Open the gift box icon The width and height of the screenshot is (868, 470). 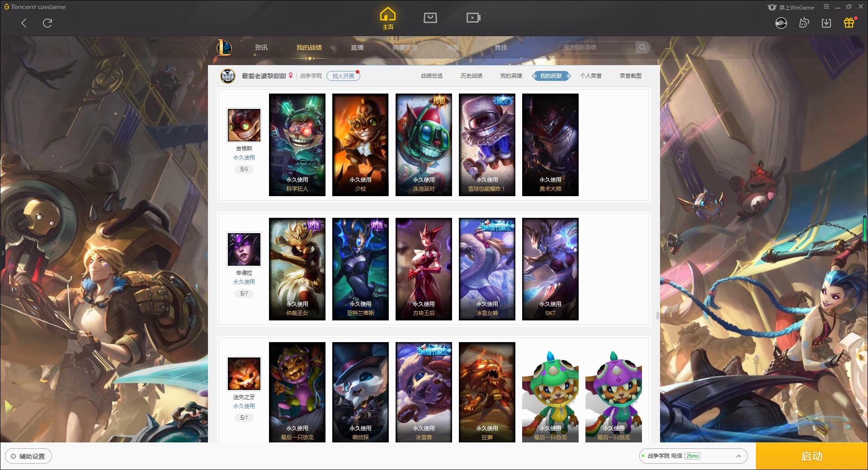click(x=849, y=23)
